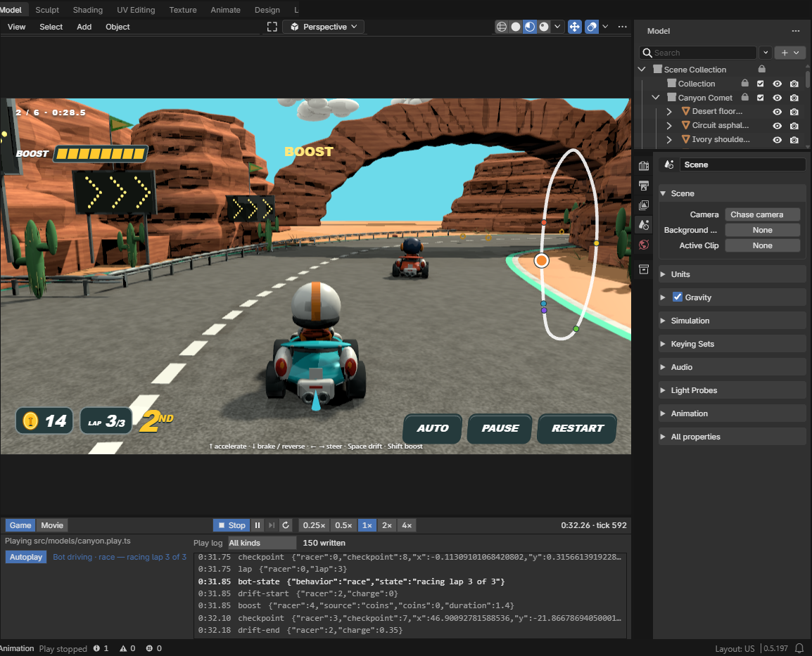The height and width of the screenshot is (656, 812).
Task: Collapse the Canyon Comet collection
Action: click(655, 97)
